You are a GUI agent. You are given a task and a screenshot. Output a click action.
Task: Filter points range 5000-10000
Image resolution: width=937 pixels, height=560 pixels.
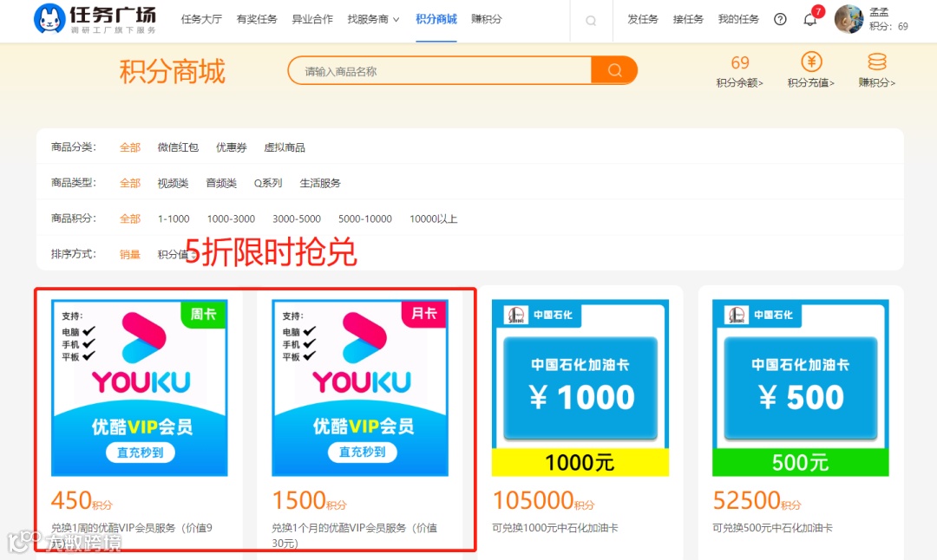(364, 219)
